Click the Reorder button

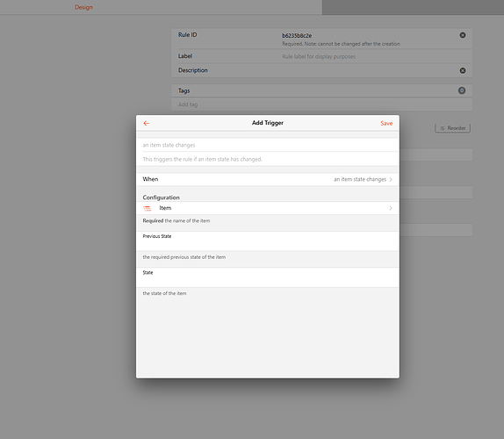click(x=452, y=128)
